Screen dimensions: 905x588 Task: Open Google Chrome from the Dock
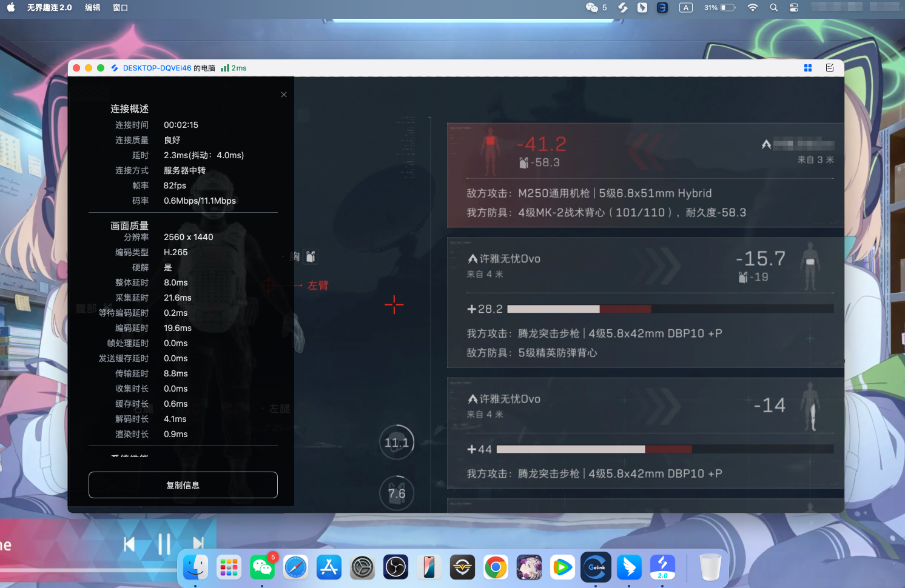tap(496, 567)
